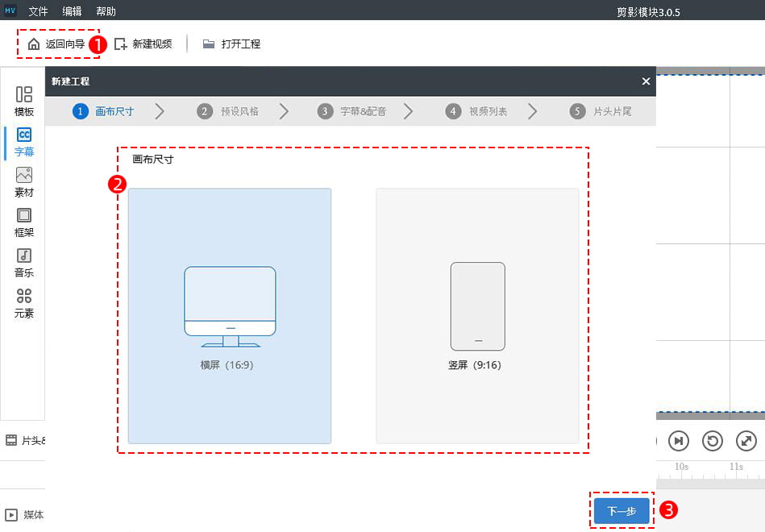Image resolution: width=765 pixels, height=532 pixels.
Task: Open the 元素 sidebar panel
Action: 24,303
